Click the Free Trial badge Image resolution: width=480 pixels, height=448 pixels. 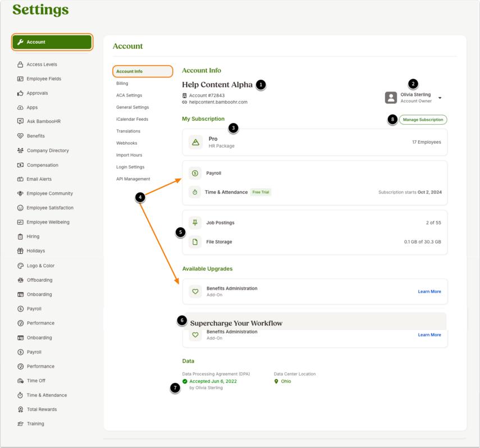261,193
